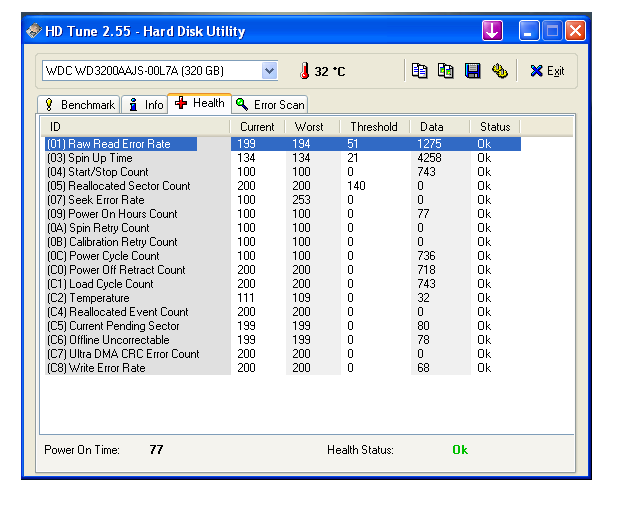Click data value 80 for Current Pending Sector
Screen dimensions: 640x512
point(423,326)
